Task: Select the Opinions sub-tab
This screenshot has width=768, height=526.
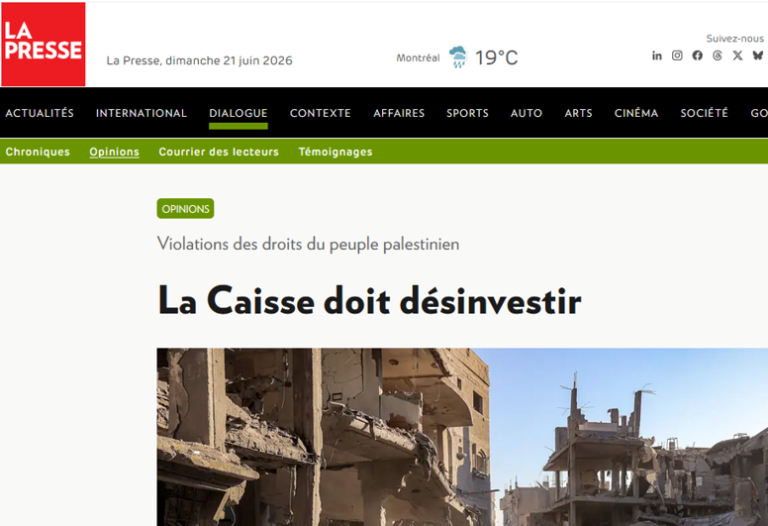Action: pyautogui.click(x=114, y=152)
